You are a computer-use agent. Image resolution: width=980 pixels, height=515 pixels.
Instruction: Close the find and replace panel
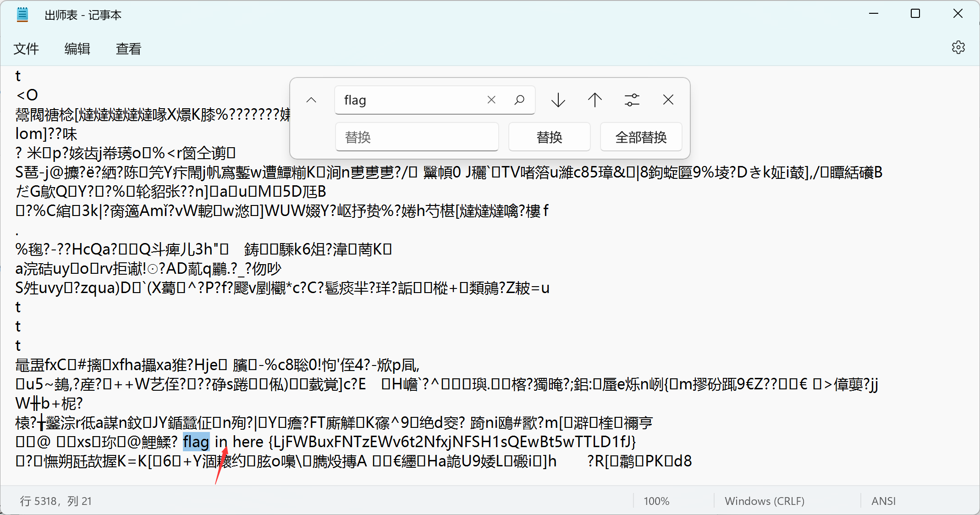point(668,100)
